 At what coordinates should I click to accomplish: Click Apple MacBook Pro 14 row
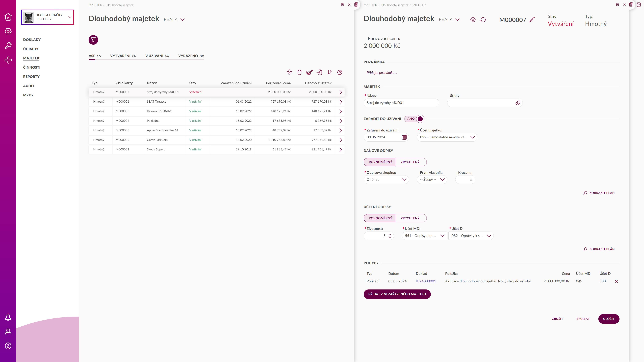tap(217, 130)
